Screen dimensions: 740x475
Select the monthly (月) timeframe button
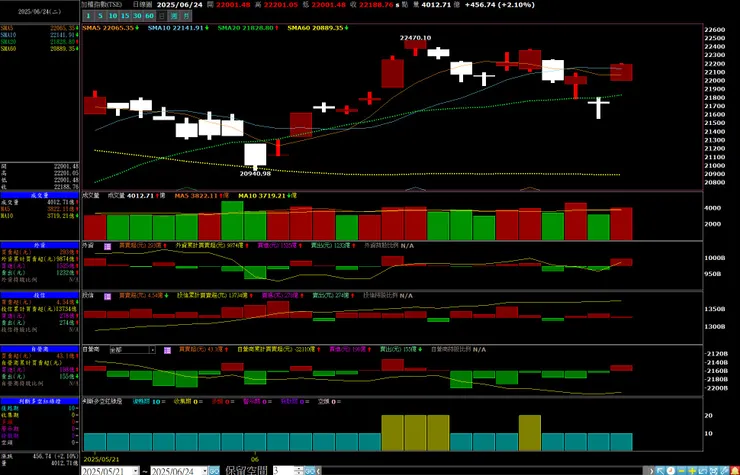186,16
